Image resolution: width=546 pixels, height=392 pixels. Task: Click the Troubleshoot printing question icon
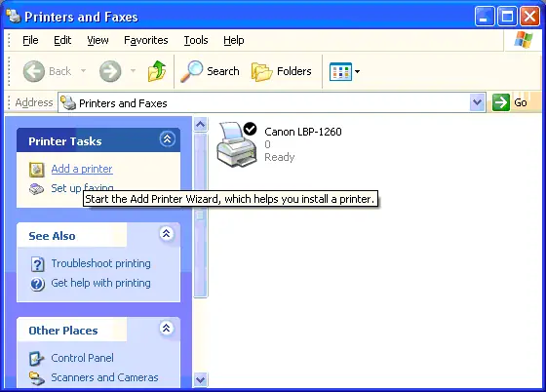[37, 264]
